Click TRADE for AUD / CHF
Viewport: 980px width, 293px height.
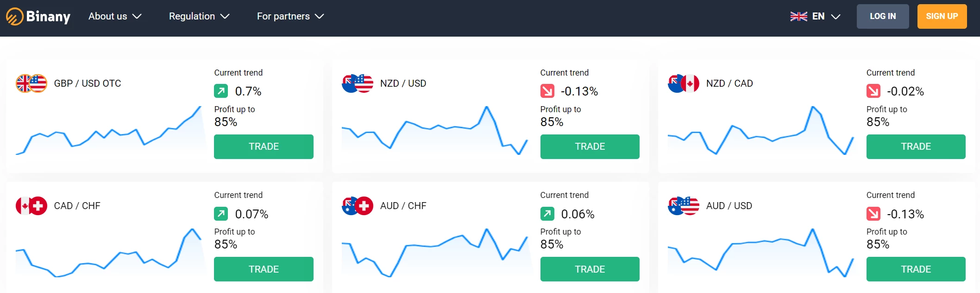click(x=590, y=269)
